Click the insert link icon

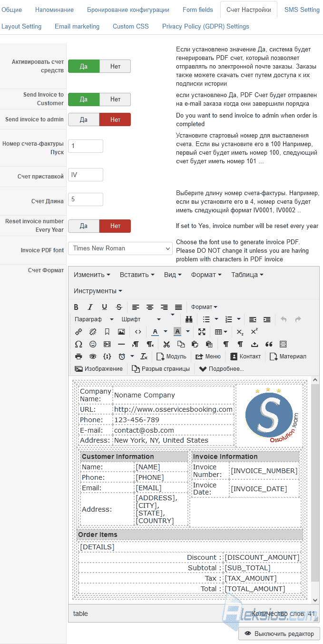[78, 332]
